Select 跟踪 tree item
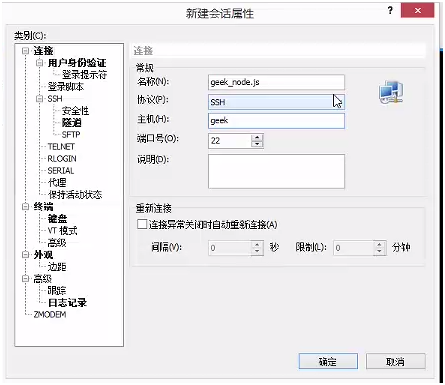Screen dimensions: 445x385 point(57,291)
